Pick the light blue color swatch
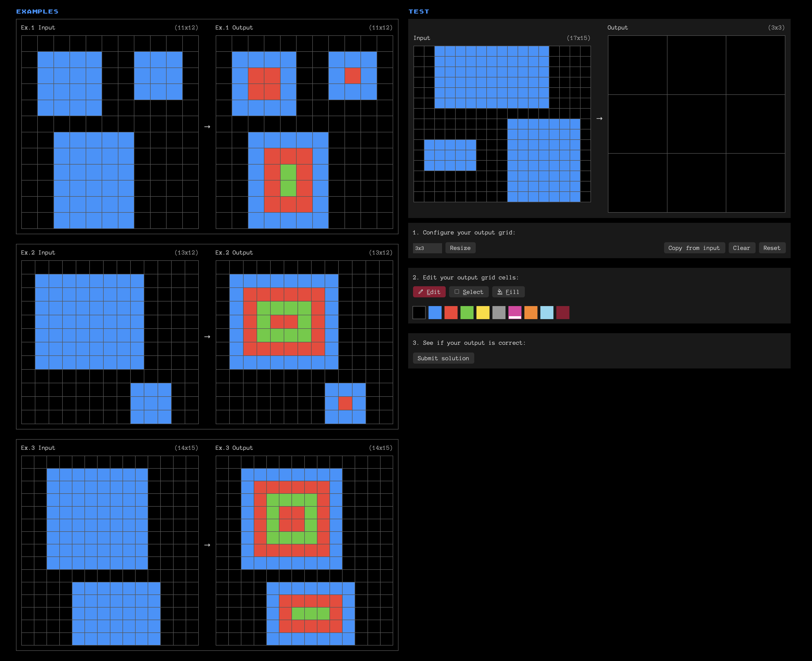Image resolution: width=812 pixels, height=661 pixels. 547,313
